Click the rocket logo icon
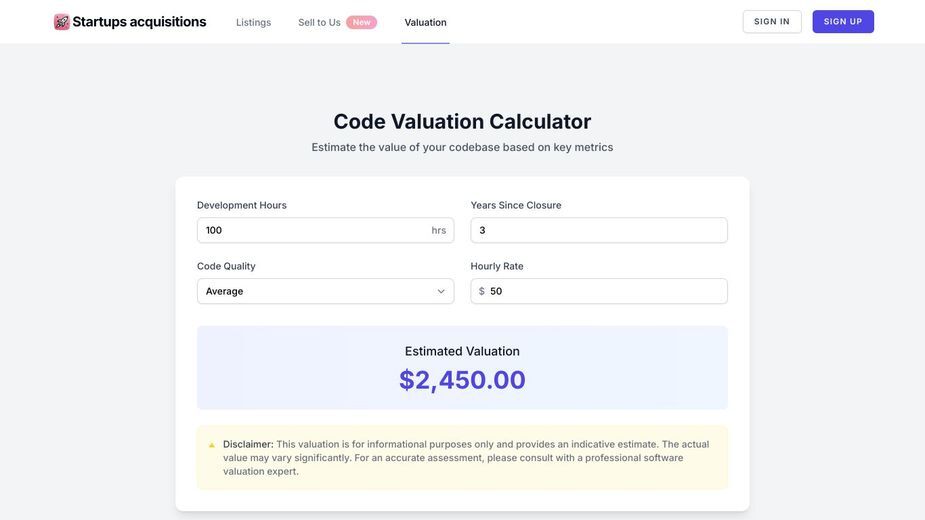The width and height of the screenshot is (925, 520). pos(61,22)
